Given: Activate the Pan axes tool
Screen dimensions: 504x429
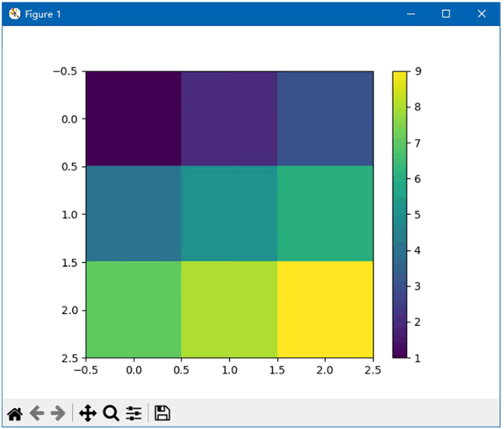Looking at the screenshot, I should pyautogui.click(x=87, y=413).
